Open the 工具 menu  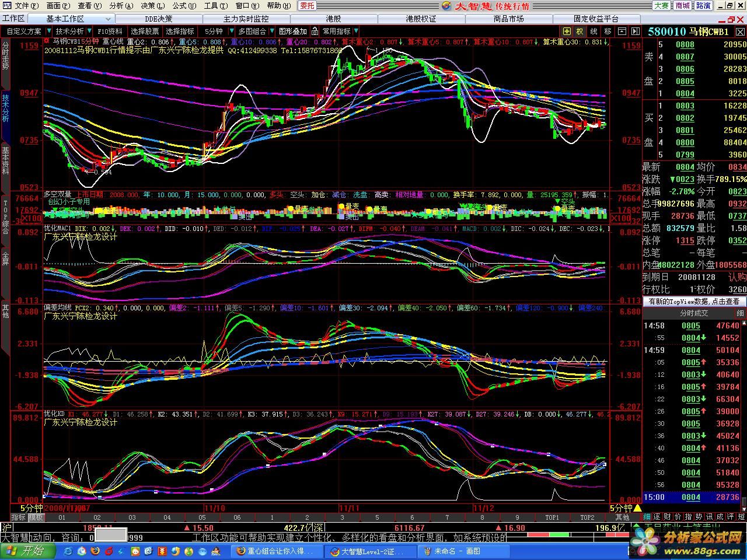tap(215, 5)
